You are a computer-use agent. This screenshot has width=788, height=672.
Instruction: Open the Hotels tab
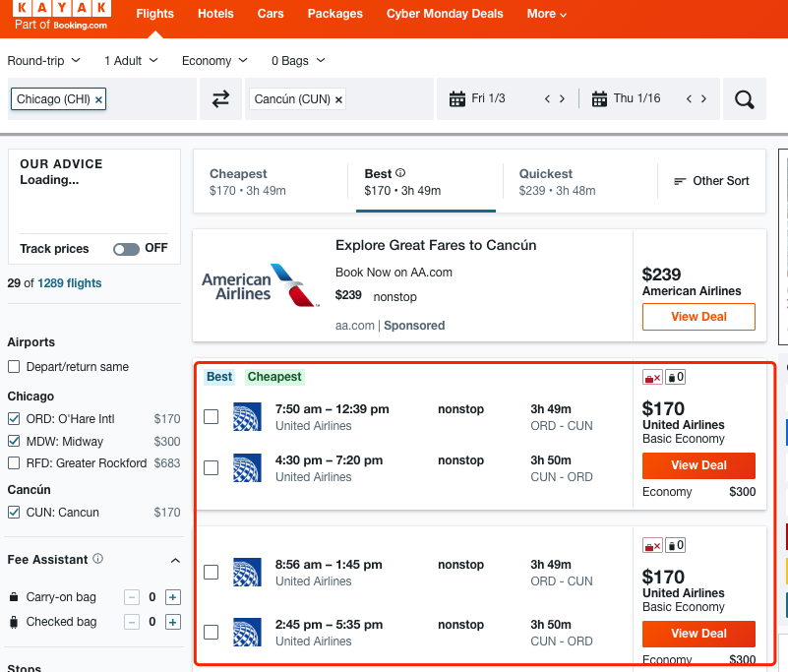(x=215, y=14)
